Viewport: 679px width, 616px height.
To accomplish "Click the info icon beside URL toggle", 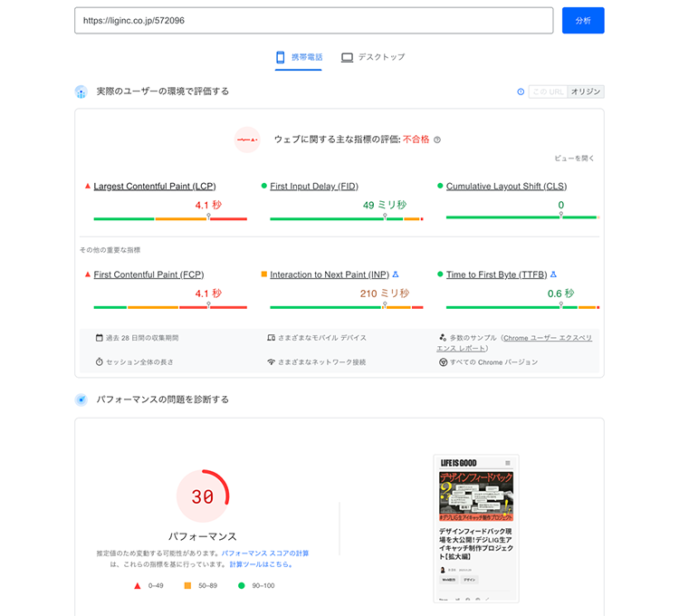I will [x=521, y=91].
